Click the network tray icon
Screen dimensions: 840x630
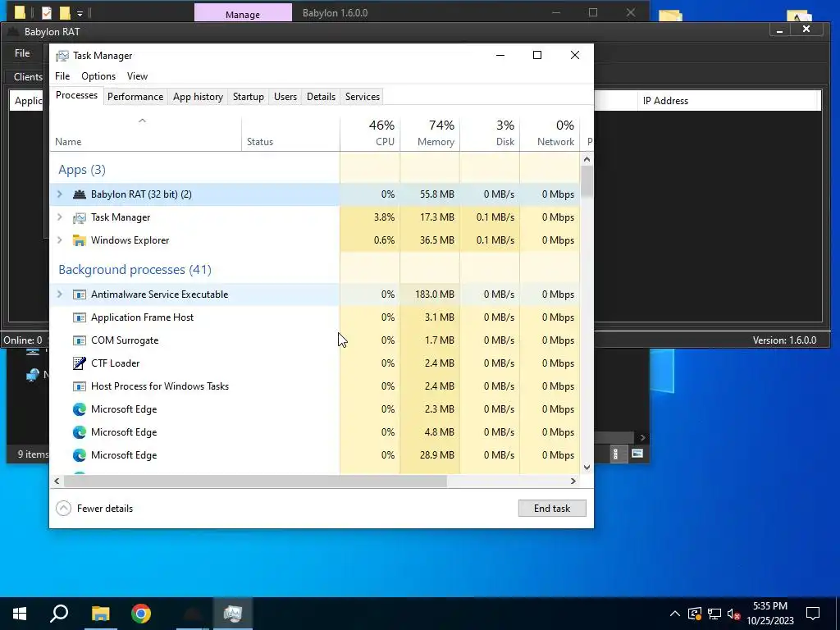coord(714,614)
